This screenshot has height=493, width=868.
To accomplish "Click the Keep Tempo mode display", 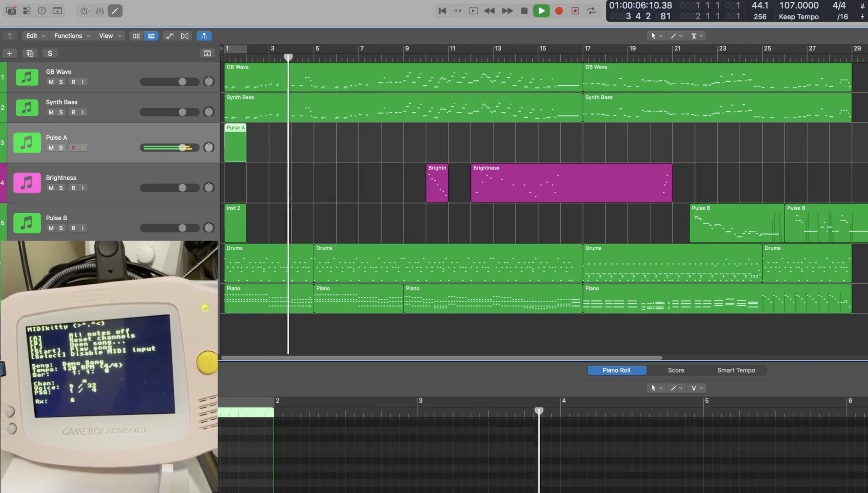I will (x=799, y=16).
